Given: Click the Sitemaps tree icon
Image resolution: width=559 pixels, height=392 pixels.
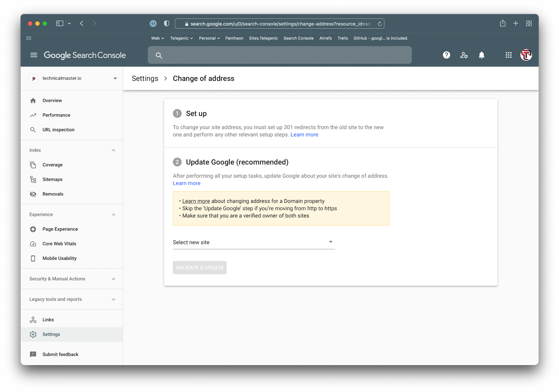Looking at the screenshot, I should pos(33,180).
